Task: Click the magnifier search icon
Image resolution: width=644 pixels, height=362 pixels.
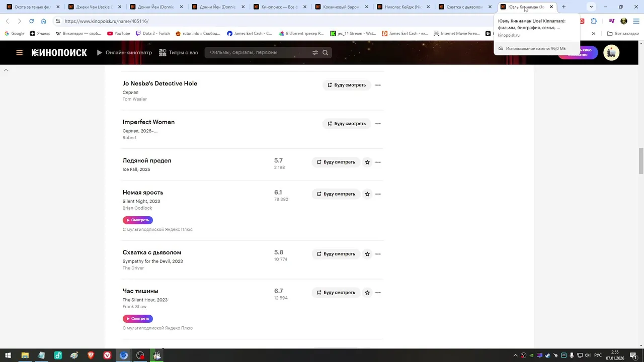Action: click(325, 53)
